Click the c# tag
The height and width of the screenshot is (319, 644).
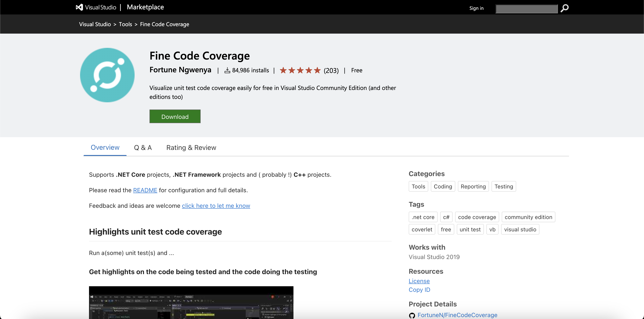(x=446, y=217)
